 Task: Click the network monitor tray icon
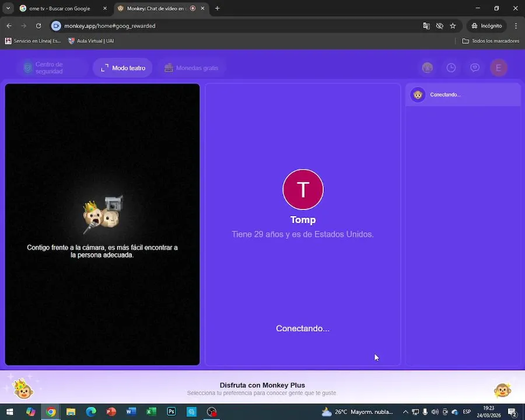click(x=415, y=412)
